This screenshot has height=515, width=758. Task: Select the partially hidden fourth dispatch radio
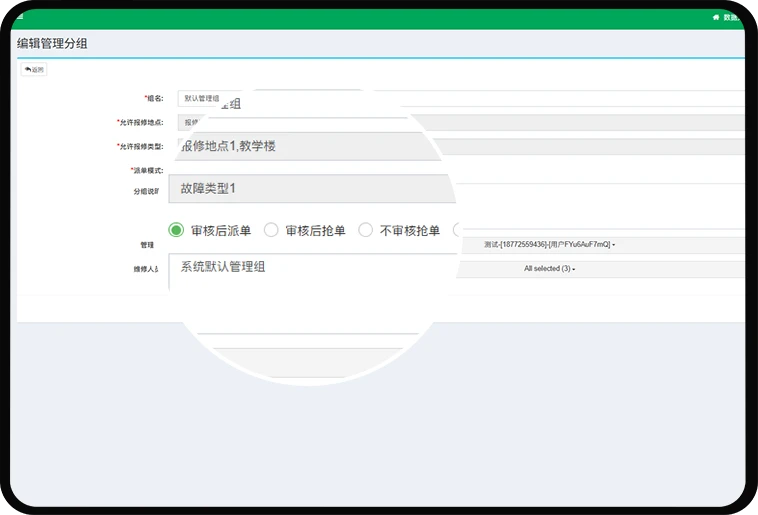pyautogui.click(x=458, y=230)
